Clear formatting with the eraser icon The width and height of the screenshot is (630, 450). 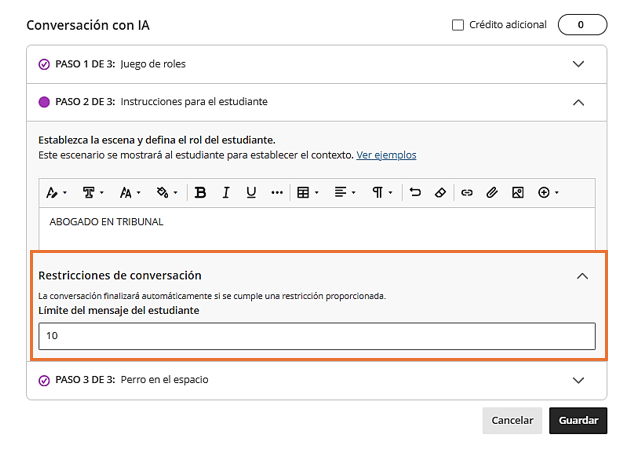440,192
